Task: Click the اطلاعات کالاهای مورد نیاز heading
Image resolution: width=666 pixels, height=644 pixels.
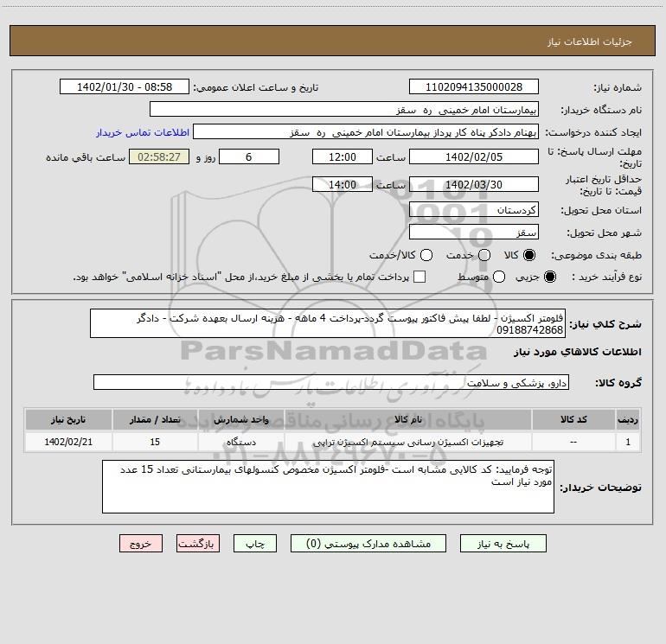Action: tap(577, 352)
